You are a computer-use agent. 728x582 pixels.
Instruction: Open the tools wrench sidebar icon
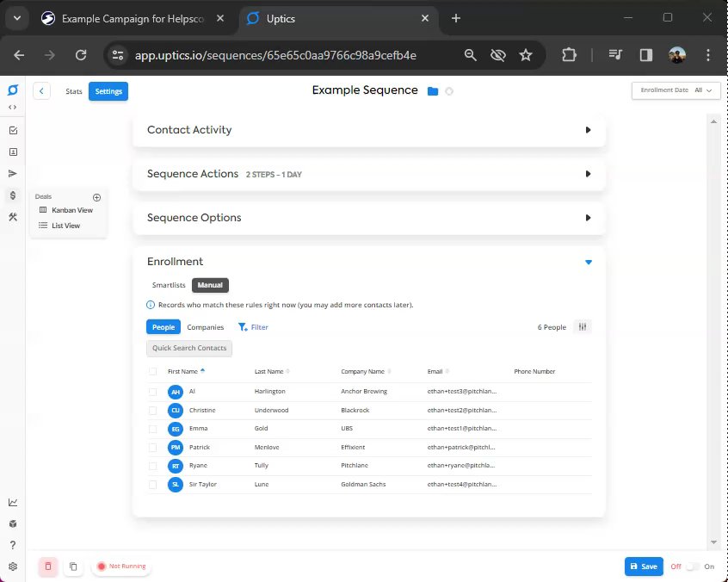[13, 217]
